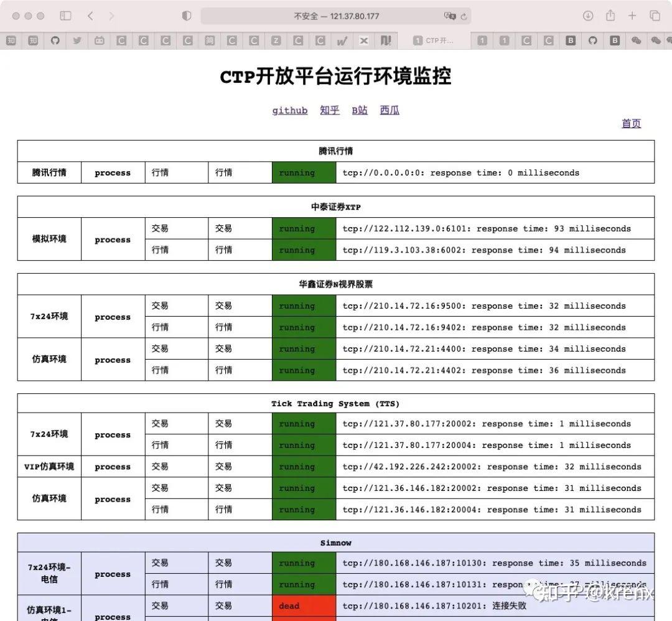Open the privacy report shield icon

pos(187,16)
